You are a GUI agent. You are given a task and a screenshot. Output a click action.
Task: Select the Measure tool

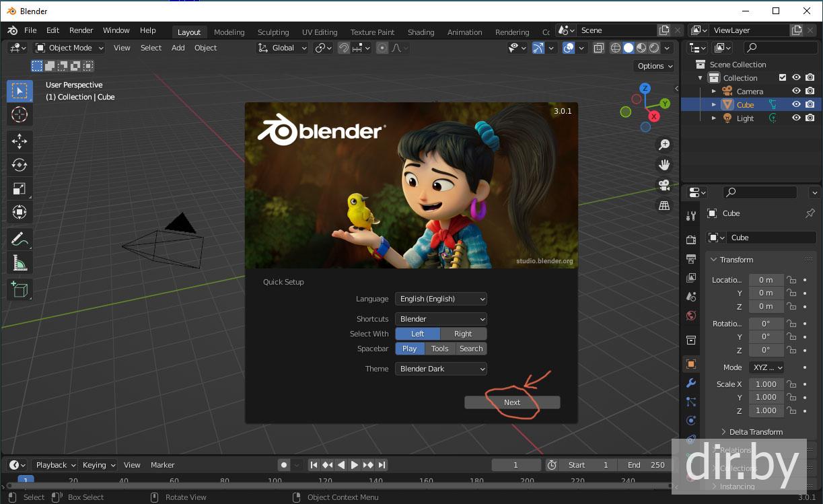[20, 262]
